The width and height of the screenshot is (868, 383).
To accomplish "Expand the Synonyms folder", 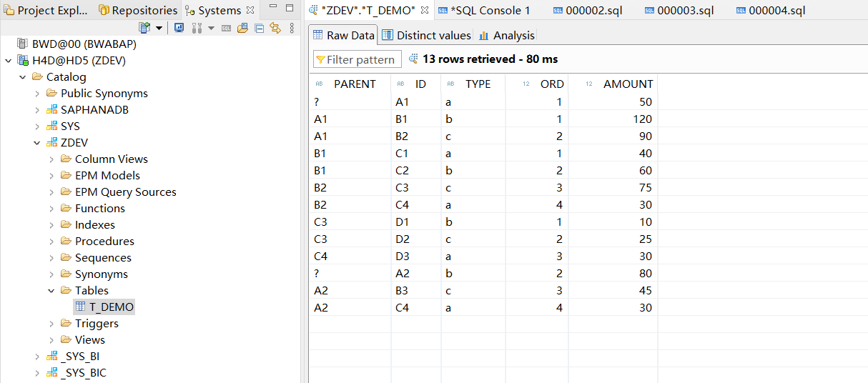I will pos(51,274).
